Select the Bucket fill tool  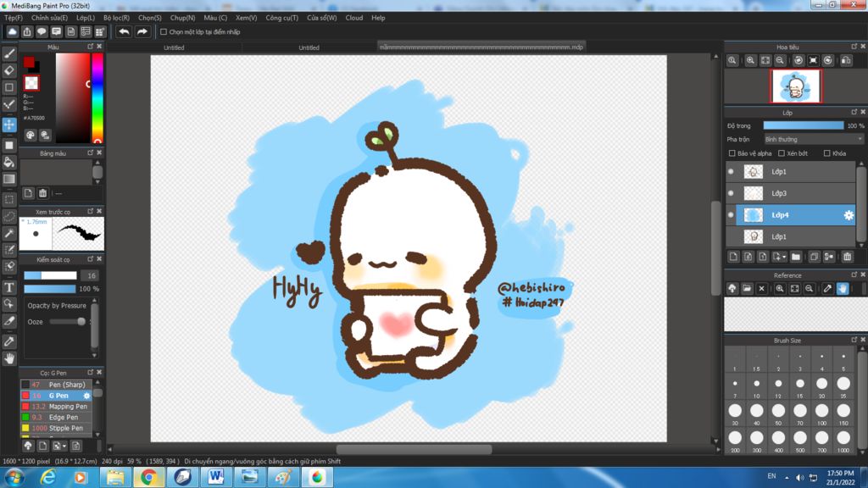(9, 162)
